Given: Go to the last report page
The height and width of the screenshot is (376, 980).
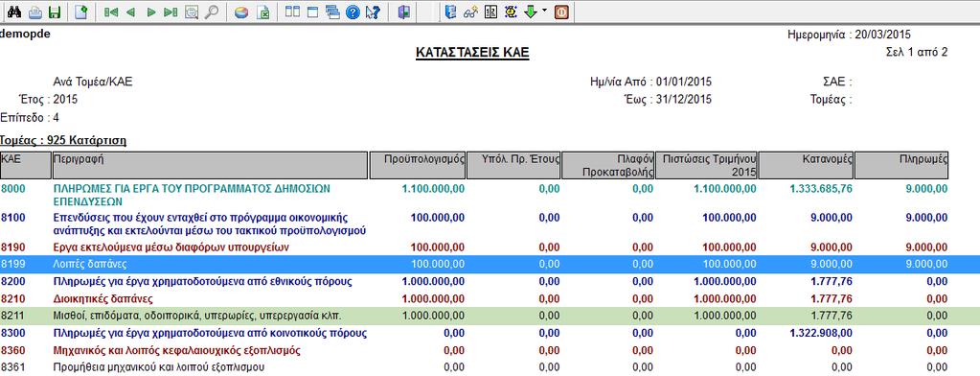Looking at the screenshot, I should [x=170, y=12].
